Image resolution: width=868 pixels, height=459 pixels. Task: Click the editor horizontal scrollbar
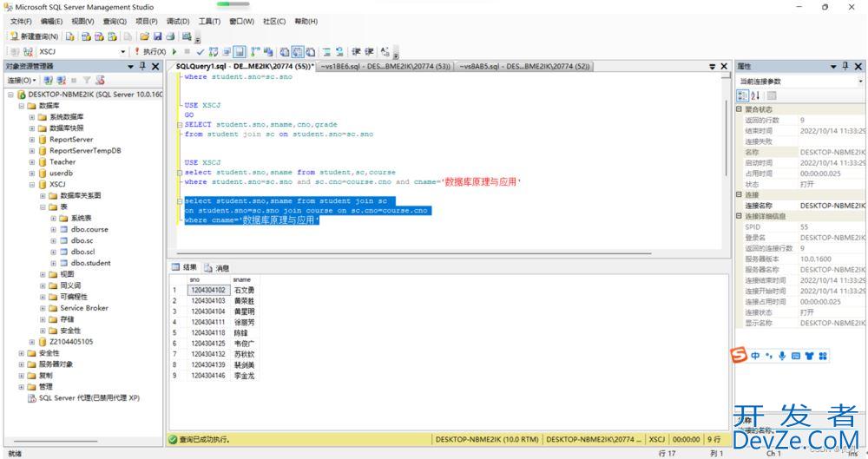tap(414, 253)
